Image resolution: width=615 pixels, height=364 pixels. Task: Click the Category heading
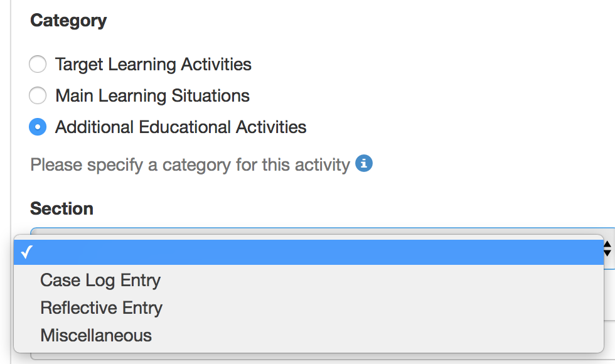click(68, 21)
